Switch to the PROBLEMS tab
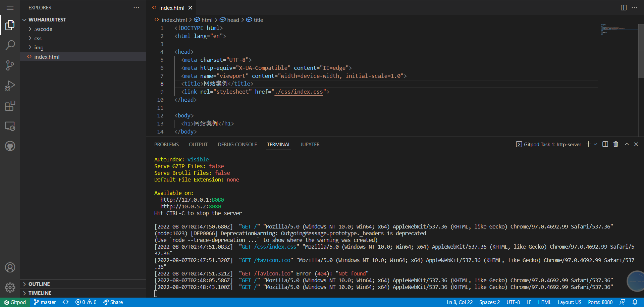Screen dimensions: 644x307 166,145
